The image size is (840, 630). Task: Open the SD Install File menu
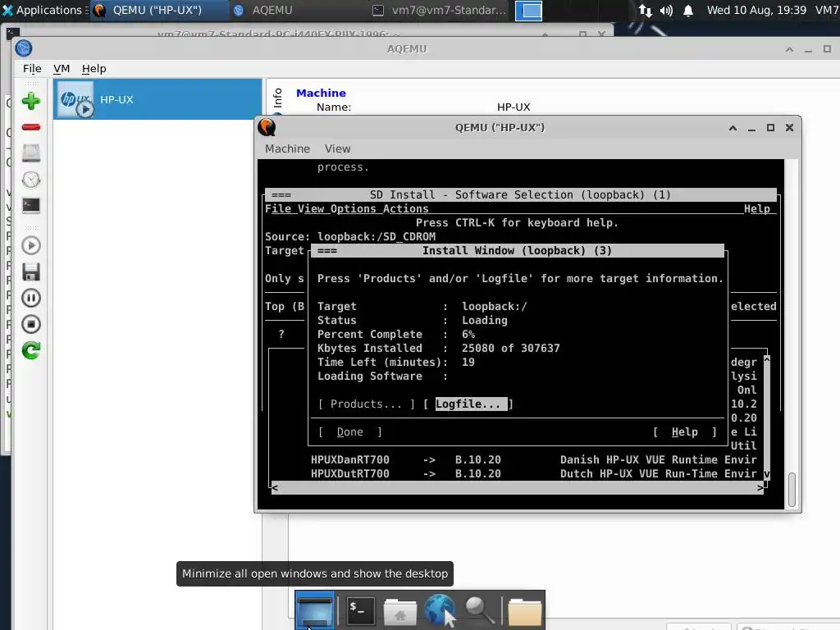(x=278, y=209)
